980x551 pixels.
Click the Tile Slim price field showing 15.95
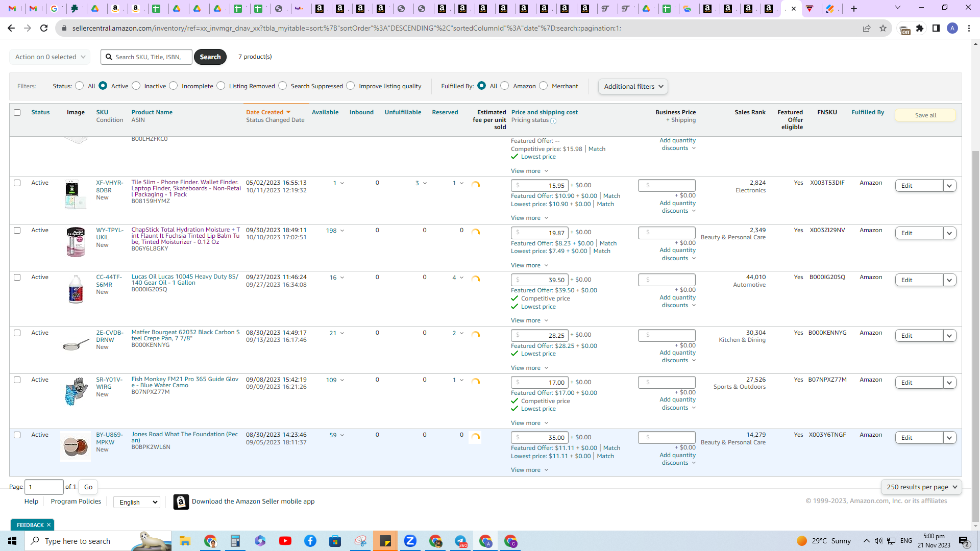540,186
